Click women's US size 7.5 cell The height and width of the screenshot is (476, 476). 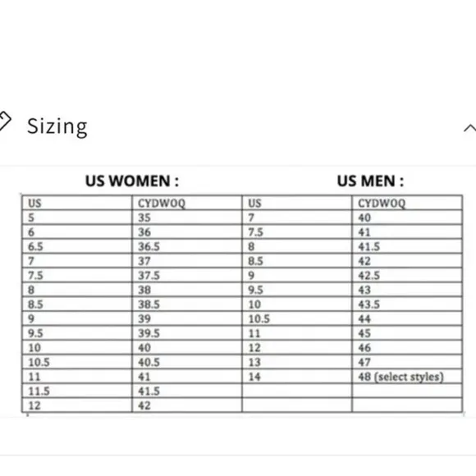(x=77, y=275)
